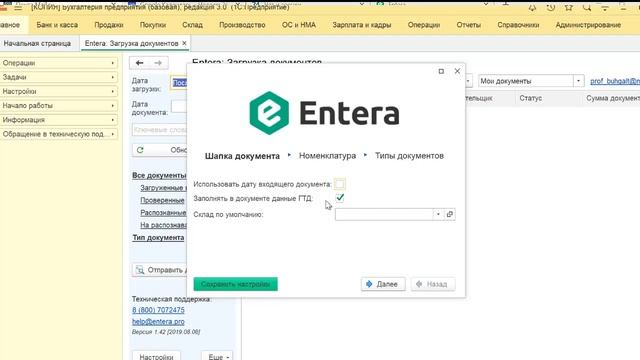Open the default warehouse dropdown list
The width and height of the screenshot is (640, 360).
(438, 214)
